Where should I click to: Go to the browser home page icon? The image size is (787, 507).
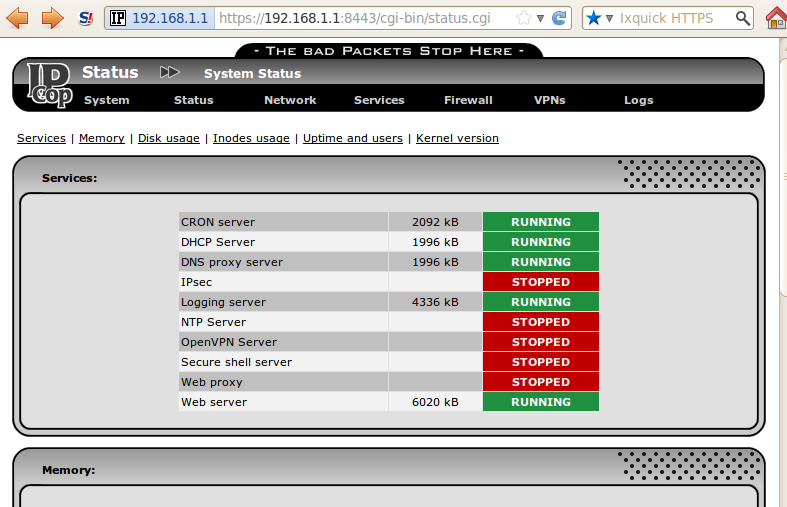[776, 18]
